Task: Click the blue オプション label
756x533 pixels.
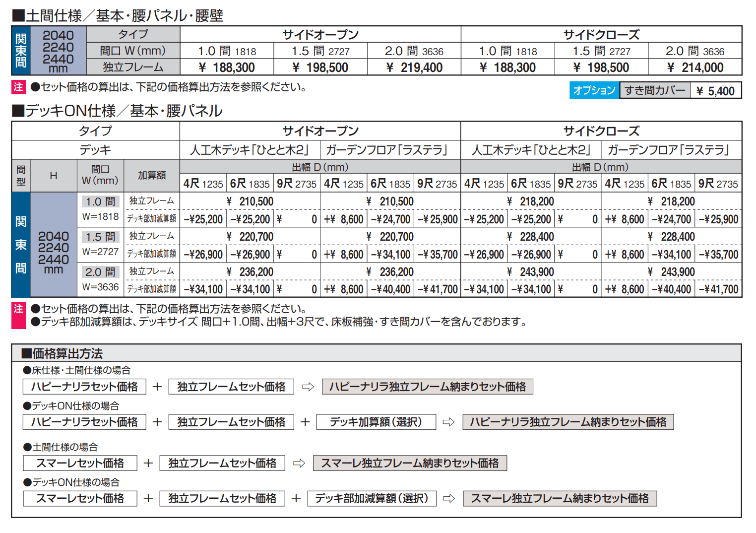Action: coord(594,90)
